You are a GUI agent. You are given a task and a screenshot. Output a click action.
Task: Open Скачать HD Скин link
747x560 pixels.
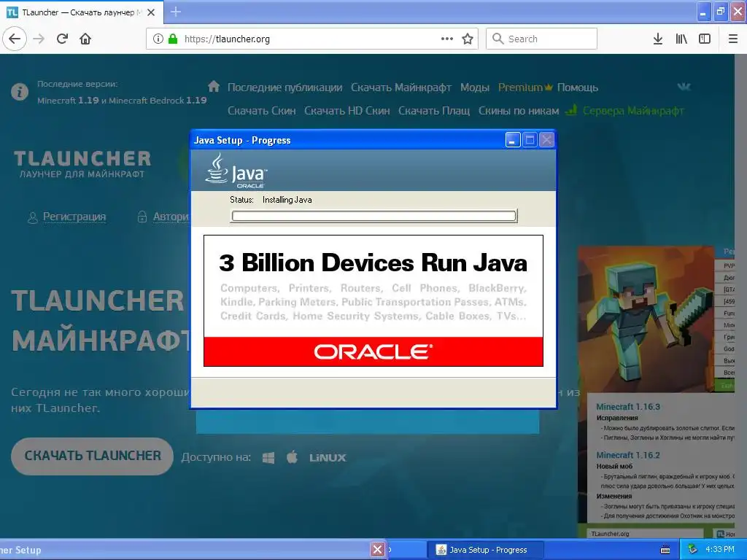click(x=347, y=111)
